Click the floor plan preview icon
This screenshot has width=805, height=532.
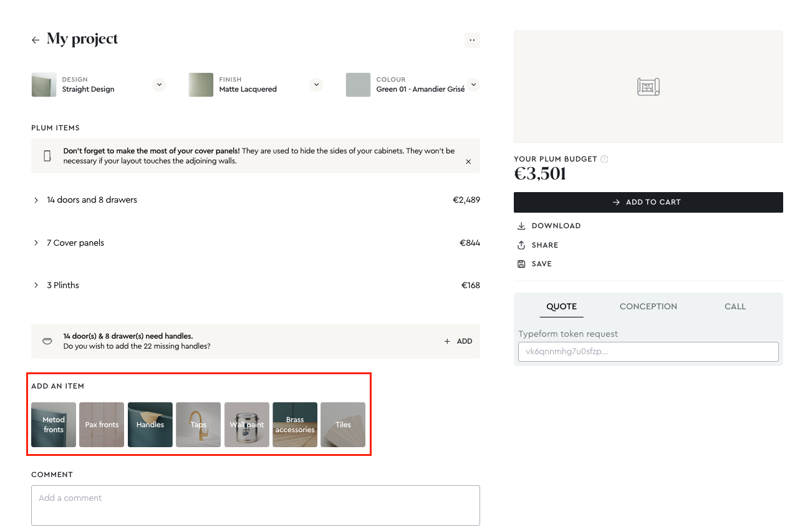[x=648, y=87]
